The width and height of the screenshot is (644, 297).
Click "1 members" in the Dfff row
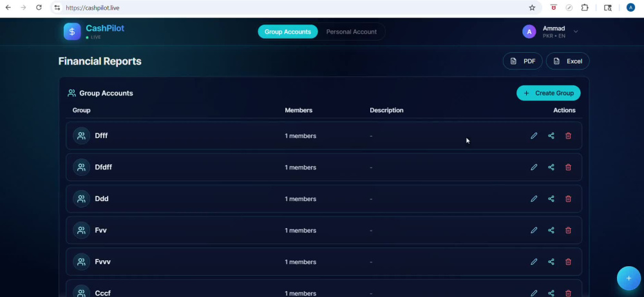point(300,136)
